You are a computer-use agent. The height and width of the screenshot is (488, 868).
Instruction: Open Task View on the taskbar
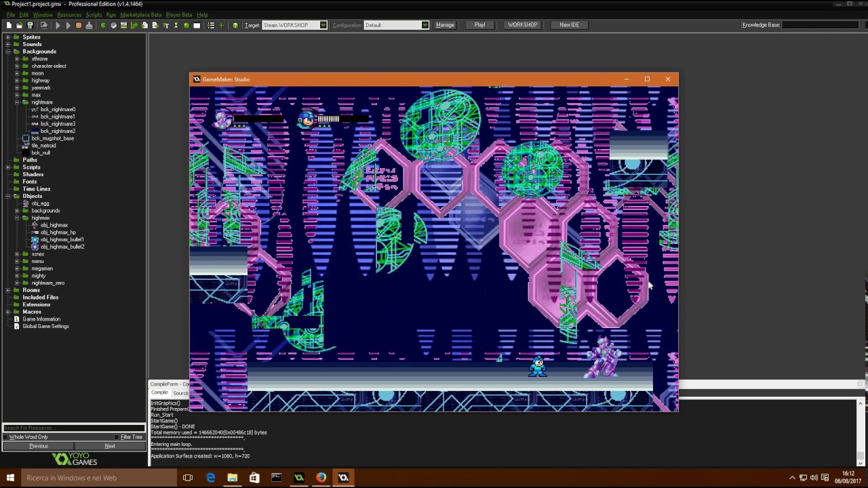pos(188,478)
